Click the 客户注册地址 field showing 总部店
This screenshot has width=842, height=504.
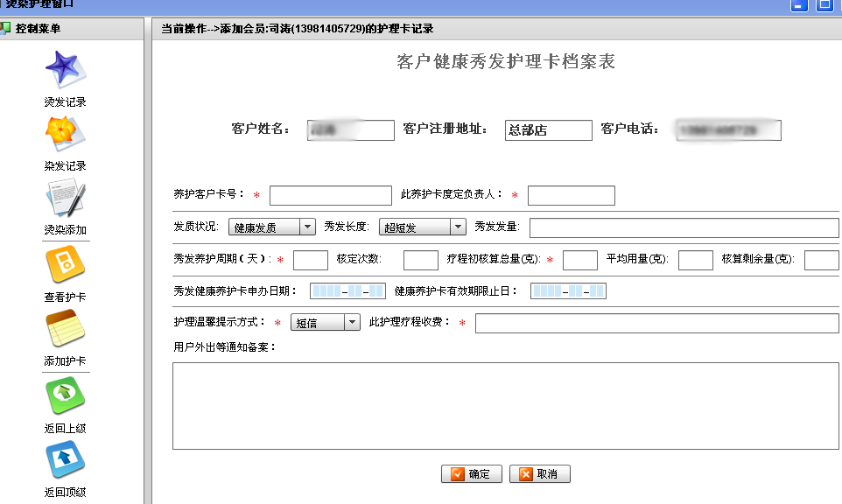click(x=549, y=130)
